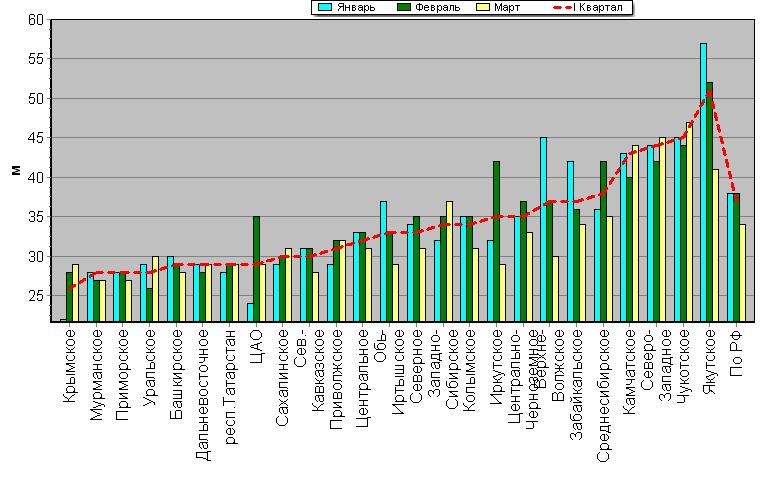This screenshot has width=777, height=479.
Task: Click the 40 value on the Y axis
Action: pyautogui.click(x=36, y=177)
